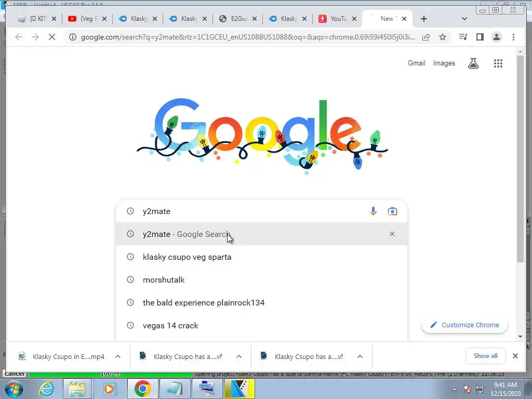Search by voice microphone icon
This screenshot has height=399, width=532.
(x=373, y=211)
